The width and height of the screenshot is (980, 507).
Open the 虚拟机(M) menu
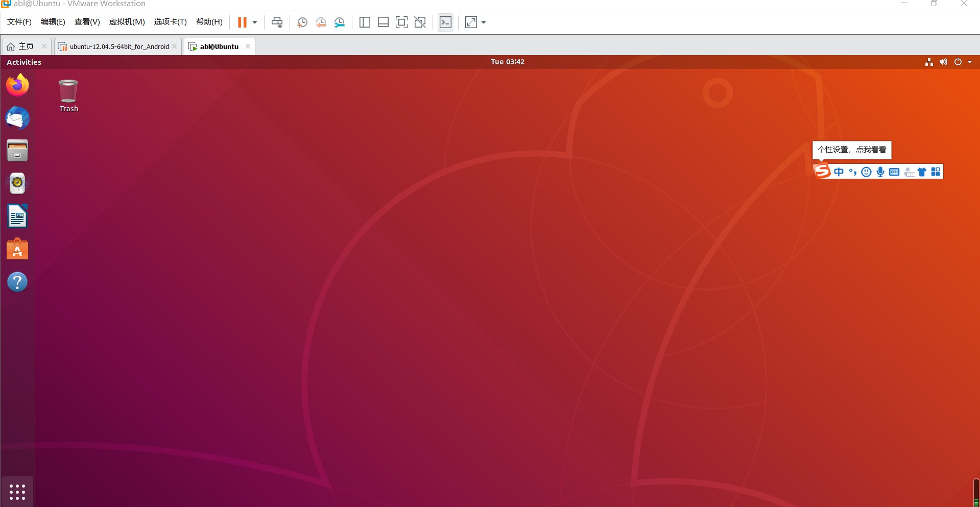click(127, 22)
